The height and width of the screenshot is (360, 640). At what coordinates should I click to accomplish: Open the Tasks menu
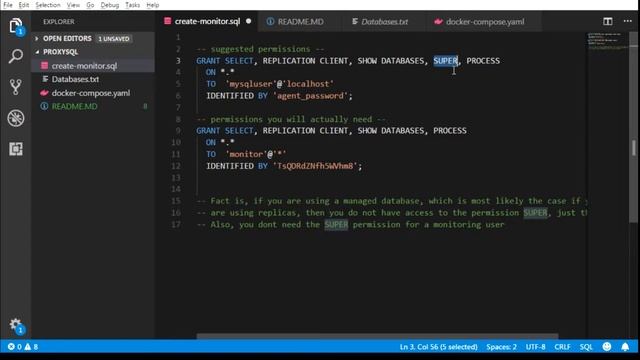[132, 5]
